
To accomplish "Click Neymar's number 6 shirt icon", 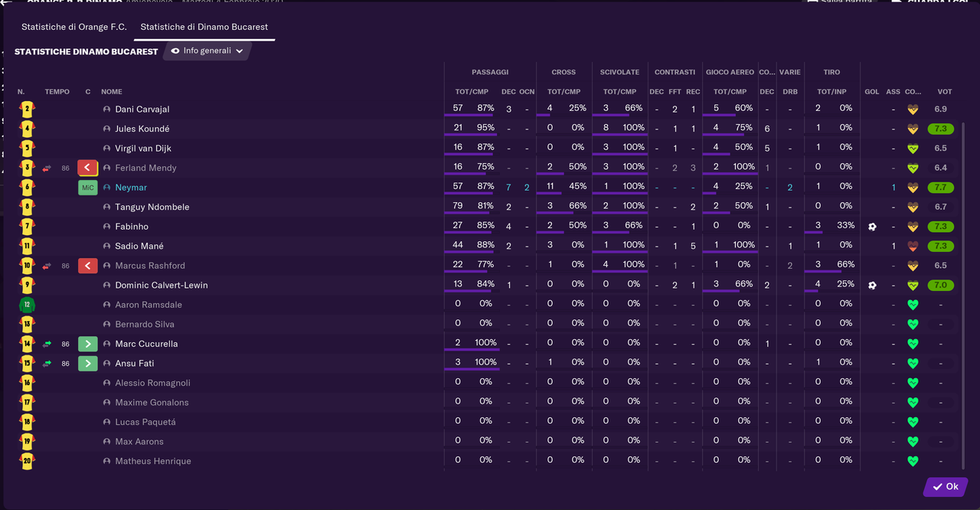I will pos(27,187).
